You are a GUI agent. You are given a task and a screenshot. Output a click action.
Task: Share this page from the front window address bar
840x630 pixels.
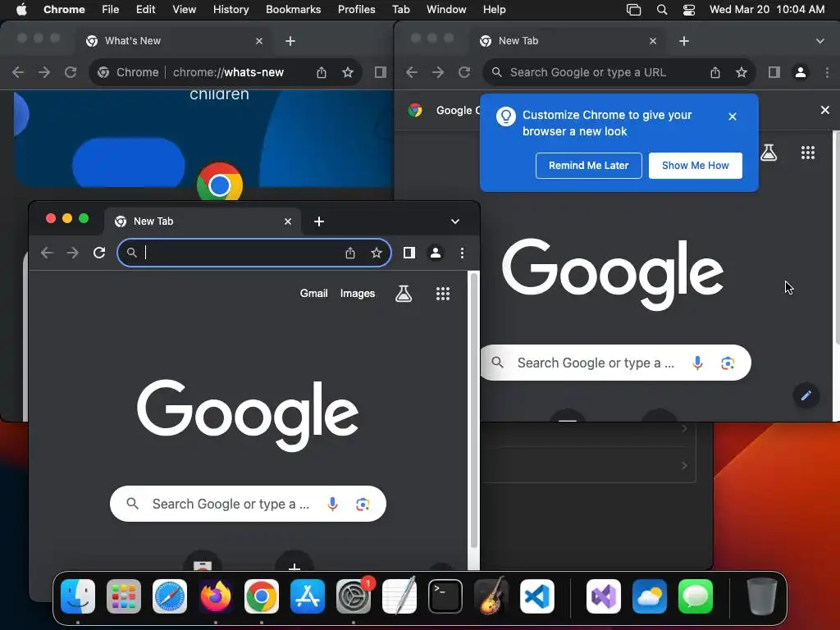[349, 253]
